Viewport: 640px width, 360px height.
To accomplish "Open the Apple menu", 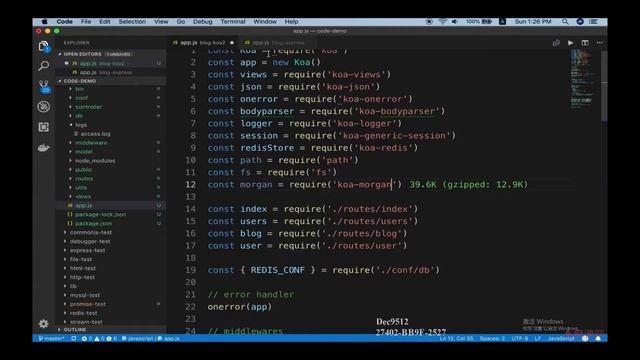I will coord(44,22).
